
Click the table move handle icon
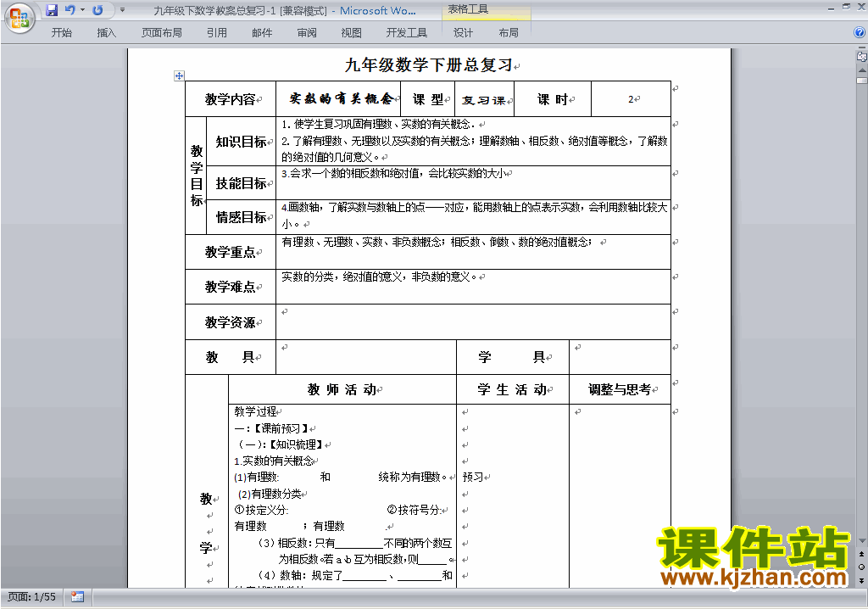pos(179,76)
